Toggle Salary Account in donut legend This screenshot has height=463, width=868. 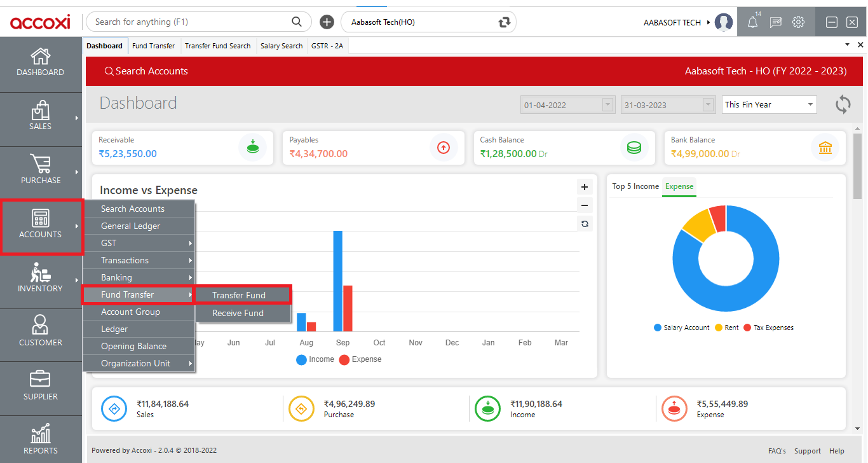coord(682,328)
